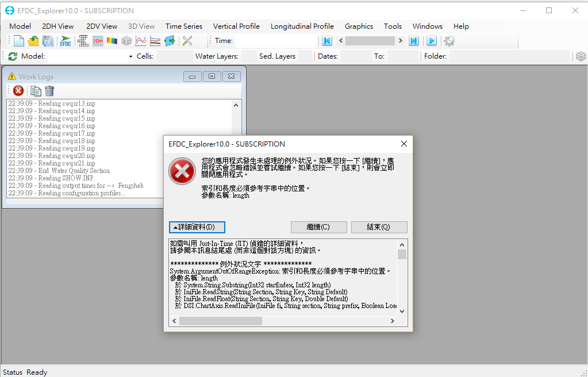The image size is (588, 377).
Task: Click the Work Logs scroll up arrow
Action: pos(236,105)
